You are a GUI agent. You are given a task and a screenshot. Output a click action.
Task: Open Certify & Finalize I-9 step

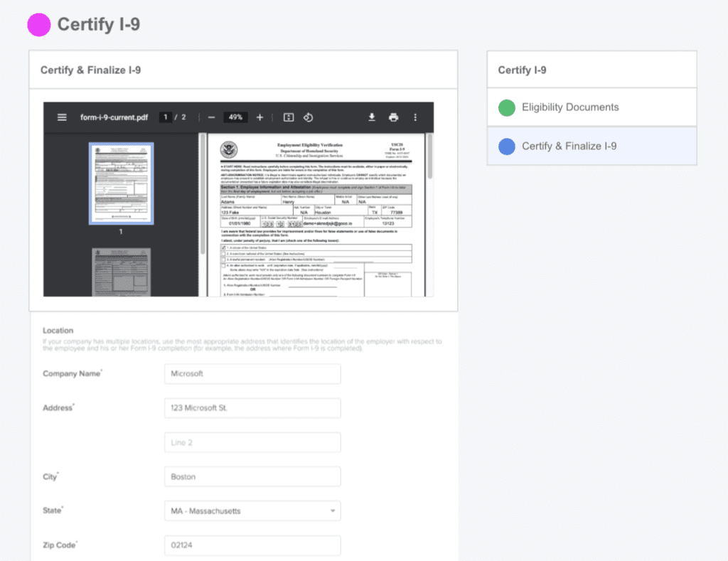coord(592,146)
